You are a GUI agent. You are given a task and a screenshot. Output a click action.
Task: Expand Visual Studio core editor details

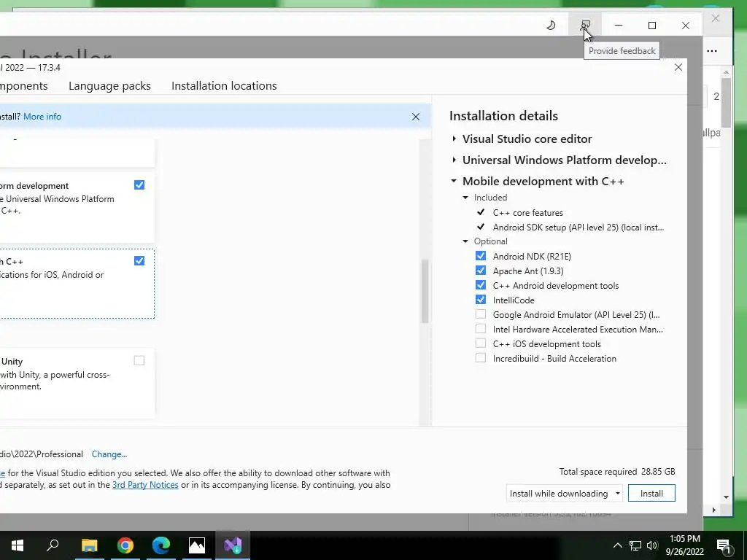coord(454,139)
